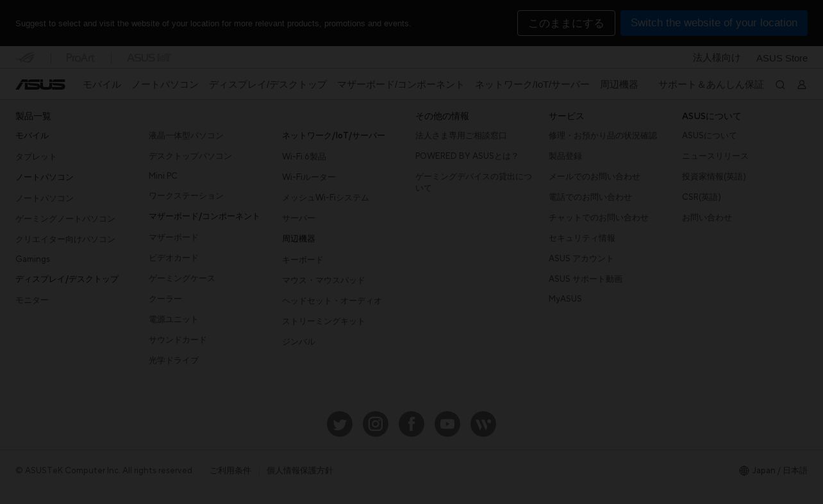This screenshot has width=823, height=504.
Task: Change region via Japan / 日本語
Action: point(779,471)
